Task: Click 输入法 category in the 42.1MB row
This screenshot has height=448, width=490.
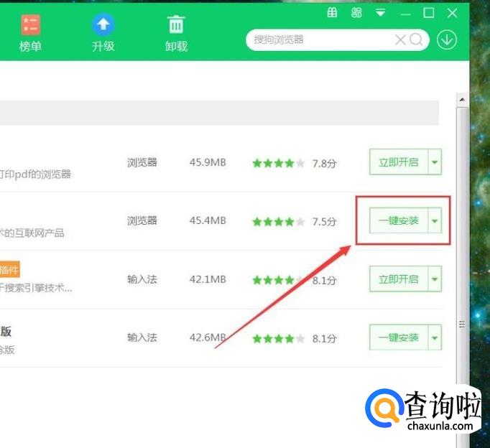Action: 142,279
